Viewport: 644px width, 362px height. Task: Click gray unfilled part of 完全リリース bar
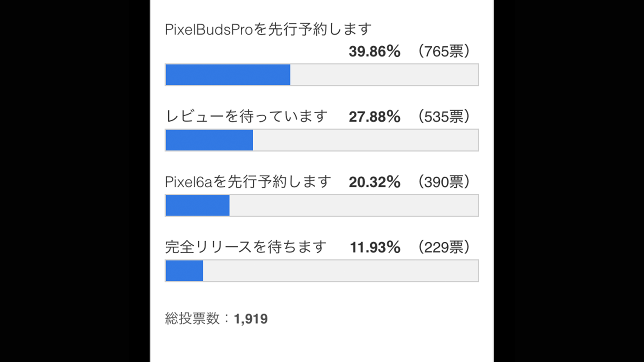[x=340, y=271]
